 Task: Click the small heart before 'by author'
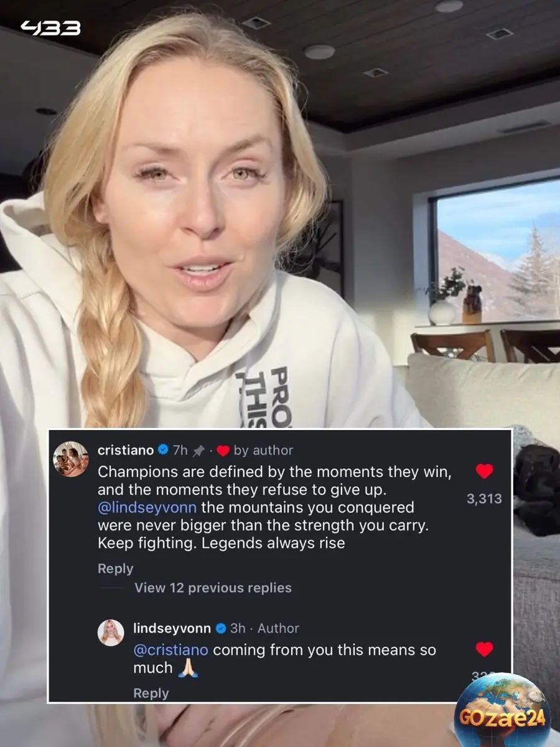(x=223, y=450)
